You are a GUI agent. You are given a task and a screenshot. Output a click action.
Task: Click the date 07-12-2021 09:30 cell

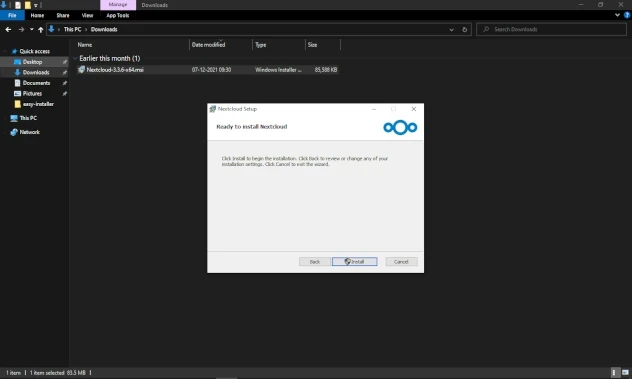[211, 70]
